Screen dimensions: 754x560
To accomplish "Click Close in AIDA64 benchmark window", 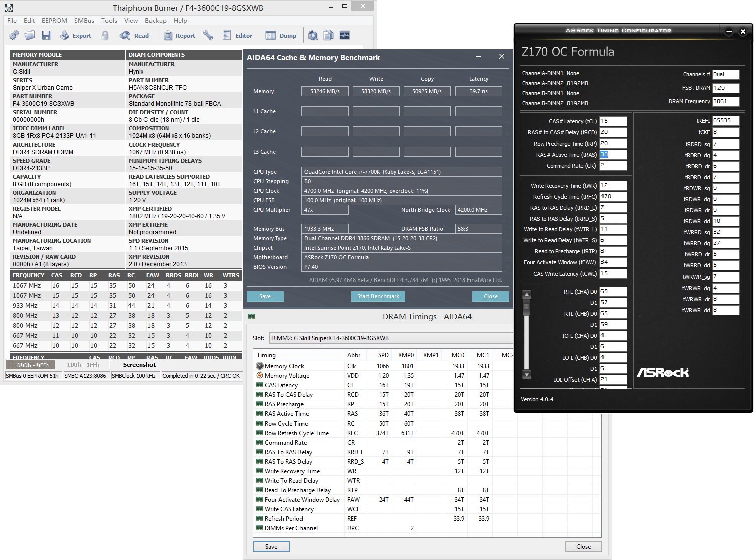I will [491, 296].
